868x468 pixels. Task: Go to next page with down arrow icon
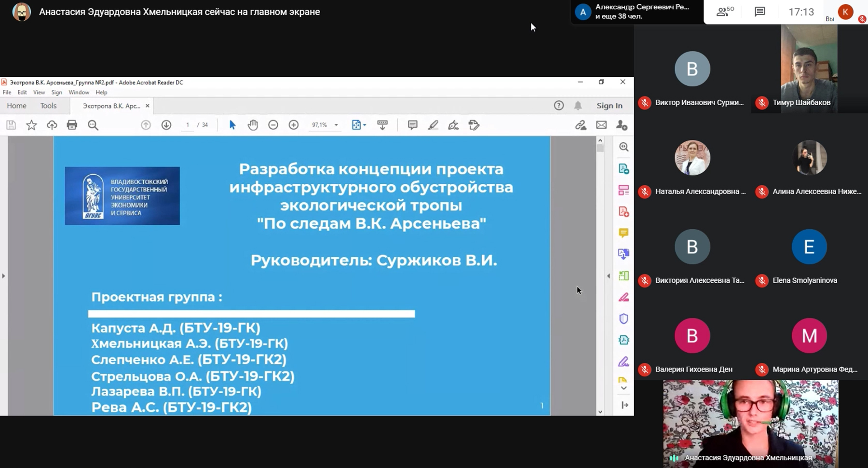(x=166, y=125)
